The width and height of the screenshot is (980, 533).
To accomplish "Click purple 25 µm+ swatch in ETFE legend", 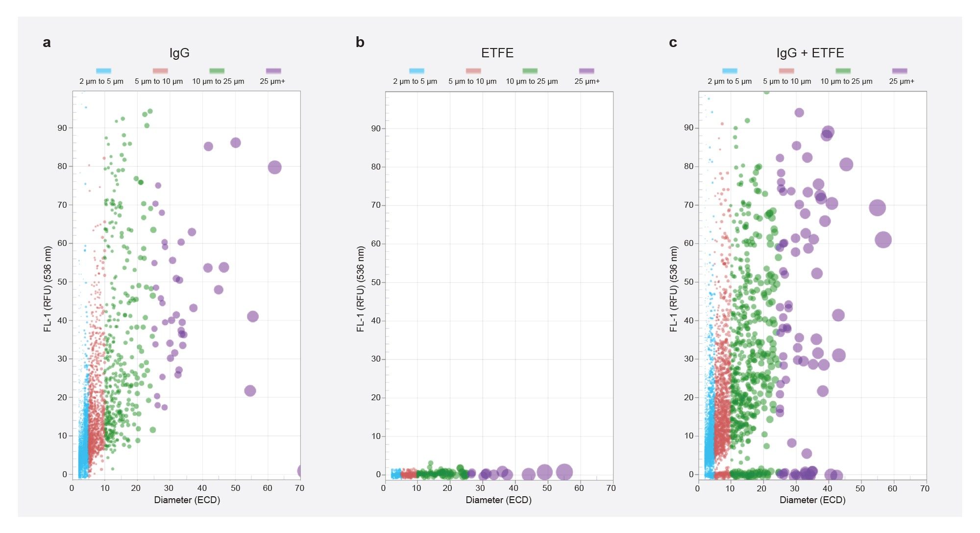I will (587, 71).
